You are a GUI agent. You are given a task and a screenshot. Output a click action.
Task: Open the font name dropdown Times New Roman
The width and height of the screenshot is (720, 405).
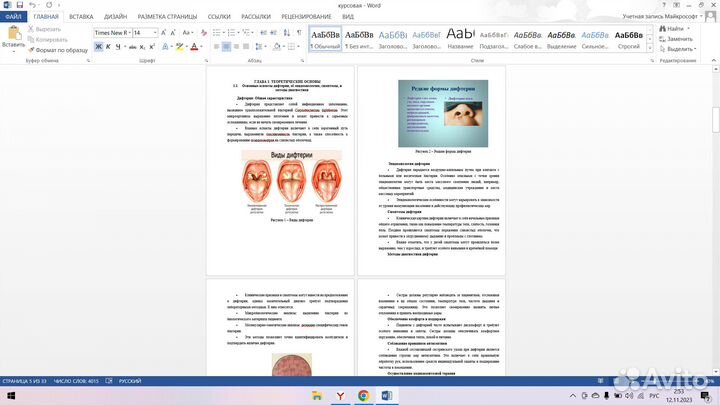[130, 33]
